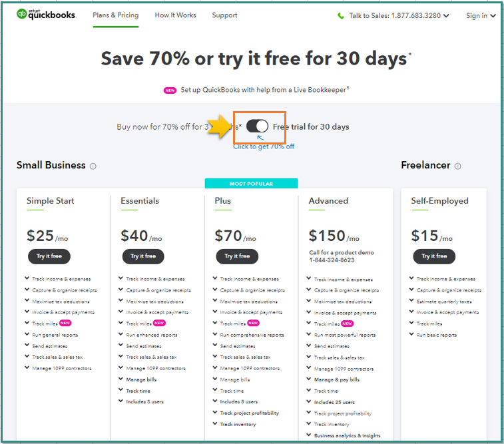Image resolution: width=504 pixels, height=444 pixels.
Task: Click Try it free for Self-Employed
Action: pyautogui.click(x=434, y=256)
